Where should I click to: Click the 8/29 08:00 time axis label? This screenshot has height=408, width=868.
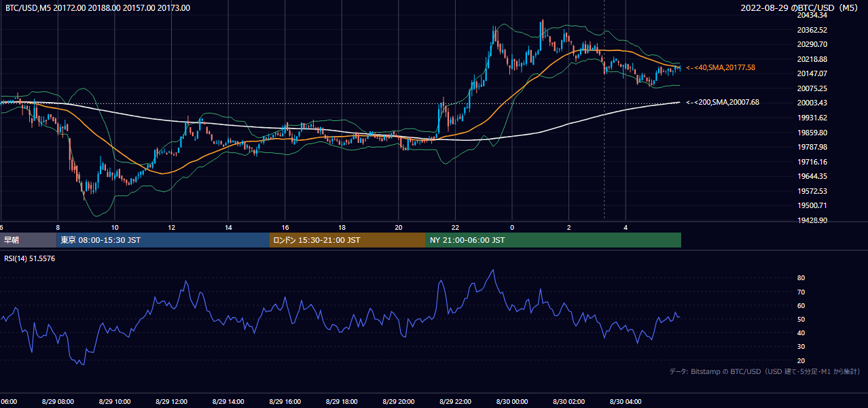click(58, 402)
